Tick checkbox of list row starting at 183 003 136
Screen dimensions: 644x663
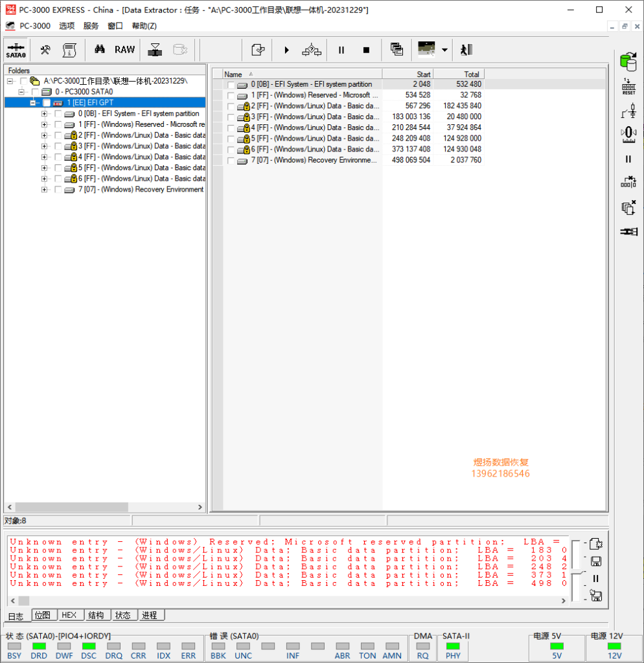[231, 117]
